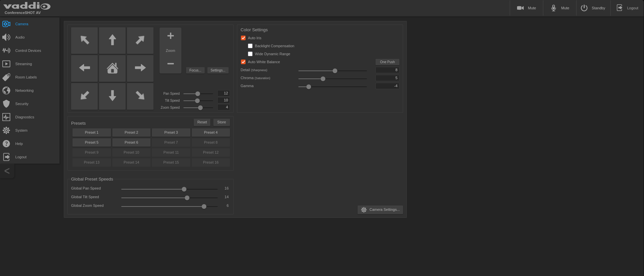Open Settings... next to Focus
The height and width of the screenshot is (276, 644).
click(x=218, y=70)
